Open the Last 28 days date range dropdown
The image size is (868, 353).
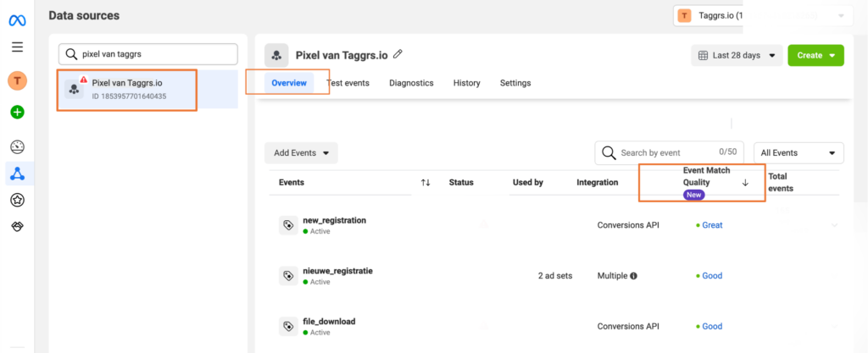(737, 56)
